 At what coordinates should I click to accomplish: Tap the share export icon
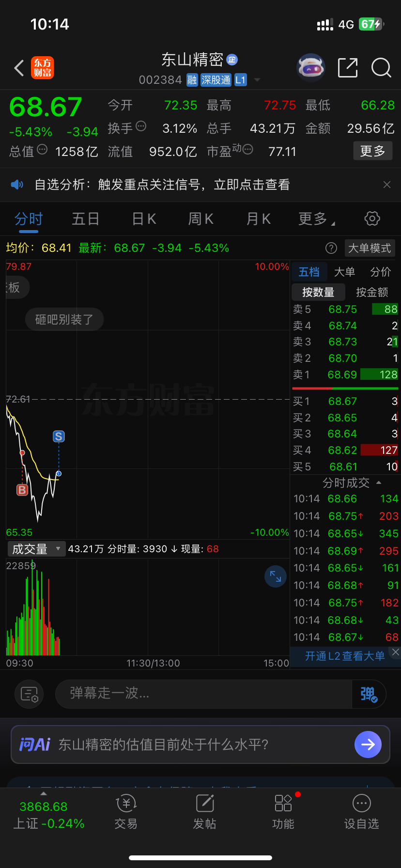(348, 68)
